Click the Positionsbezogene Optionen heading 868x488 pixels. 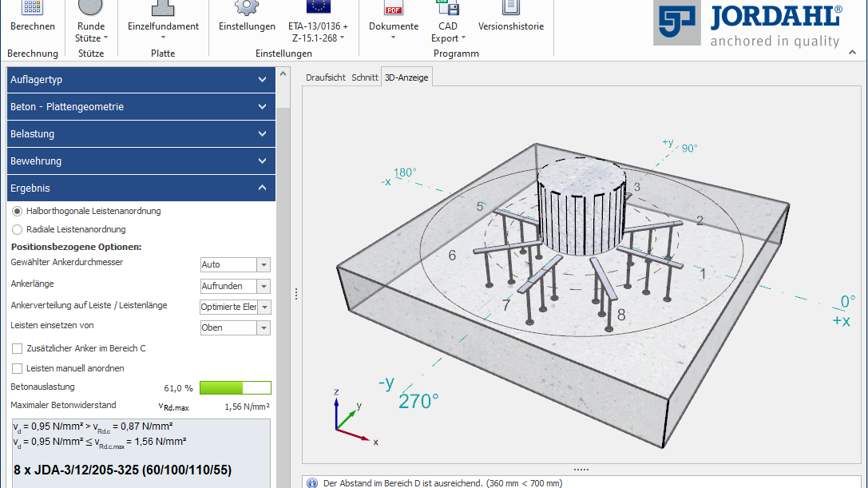77,247
